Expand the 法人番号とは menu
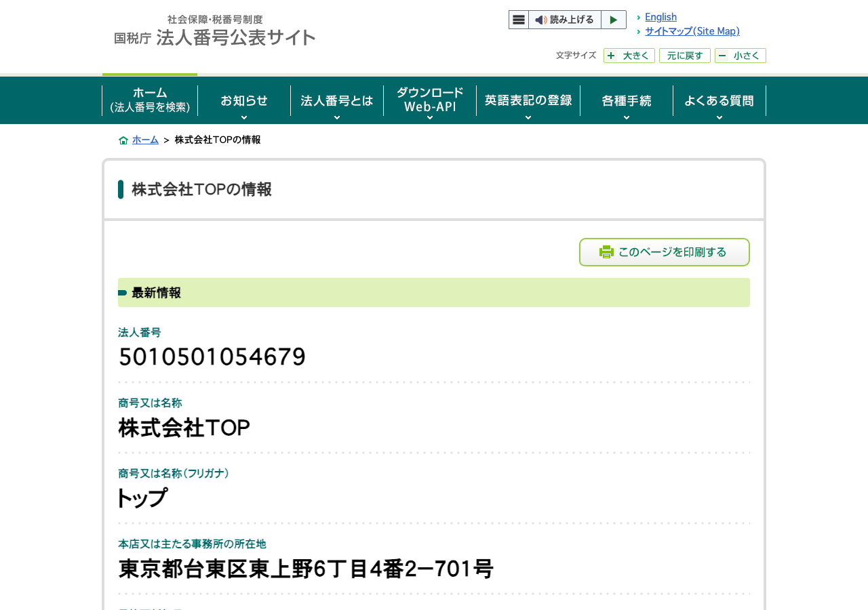This screenshot has width=868, height=610. coord(337,100)
